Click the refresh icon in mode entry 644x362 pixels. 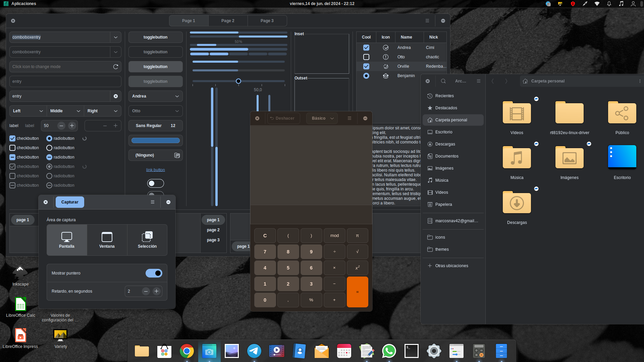[x=116, y=67]
